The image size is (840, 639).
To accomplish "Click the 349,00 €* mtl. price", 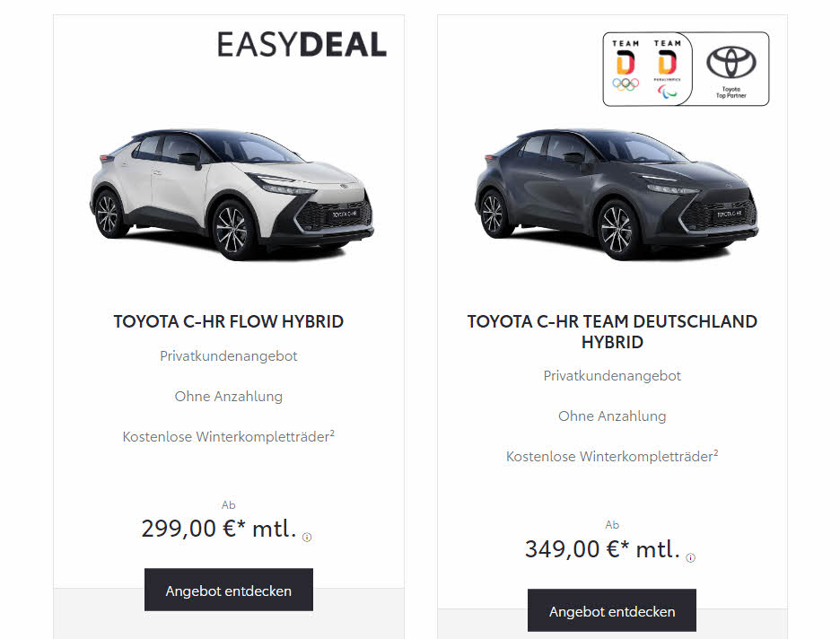I will 603,549.
